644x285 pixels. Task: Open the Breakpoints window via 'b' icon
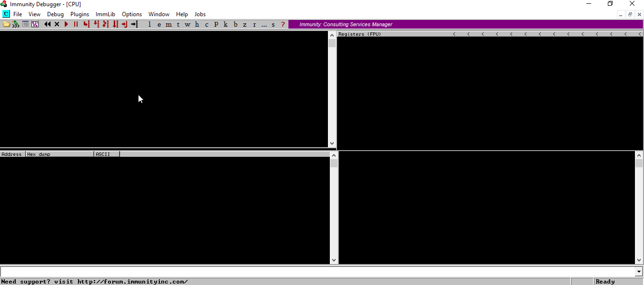(235, 24)
